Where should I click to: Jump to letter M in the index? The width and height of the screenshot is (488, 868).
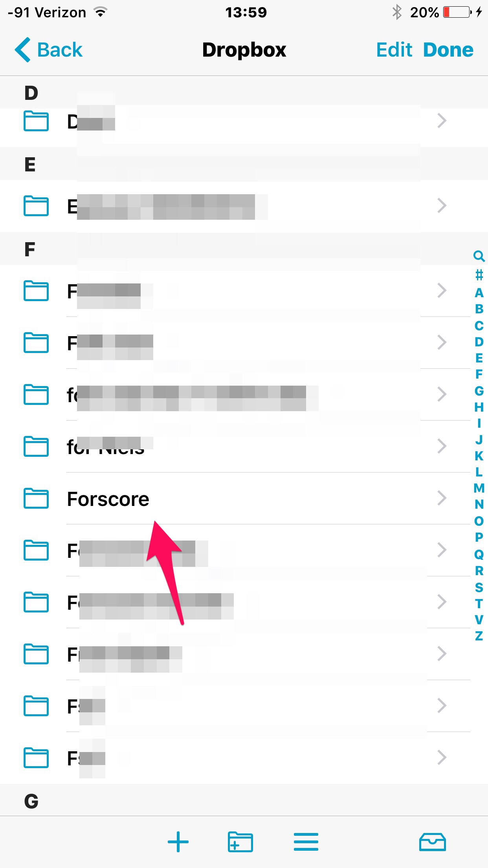pos(479,488)
